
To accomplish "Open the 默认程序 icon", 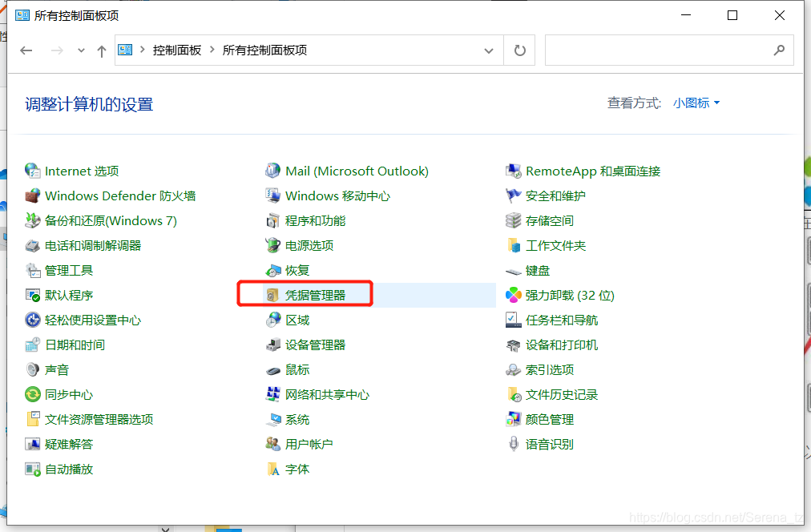I will click(33, 295).
